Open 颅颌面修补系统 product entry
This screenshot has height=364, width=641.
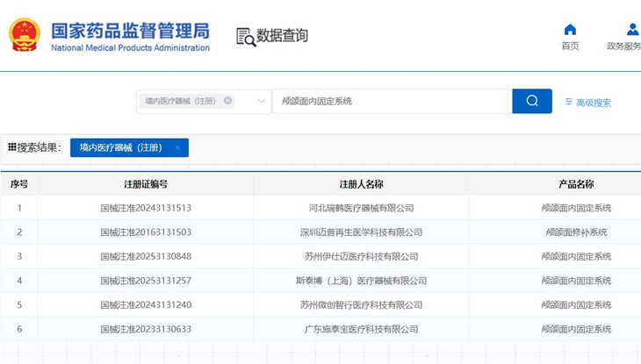[576, 232]
